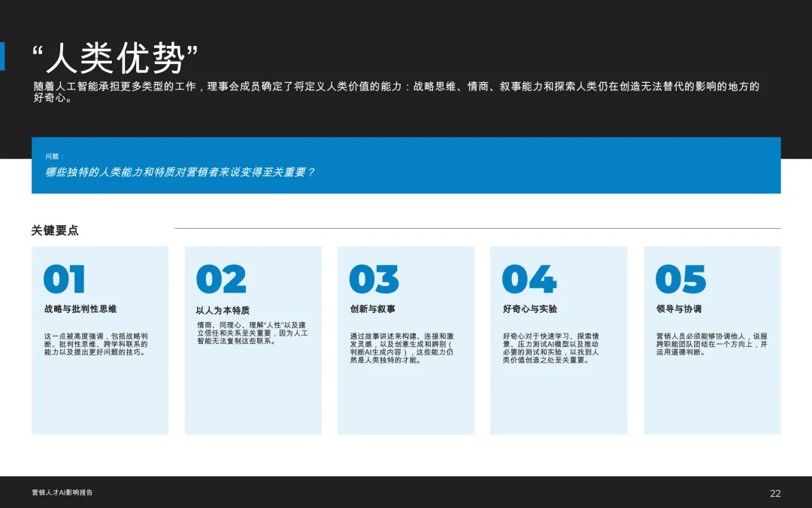The height and width of the screenshot is (508, 812).
Task: Select the large number "02"
Action: click(x=218, y=278)
